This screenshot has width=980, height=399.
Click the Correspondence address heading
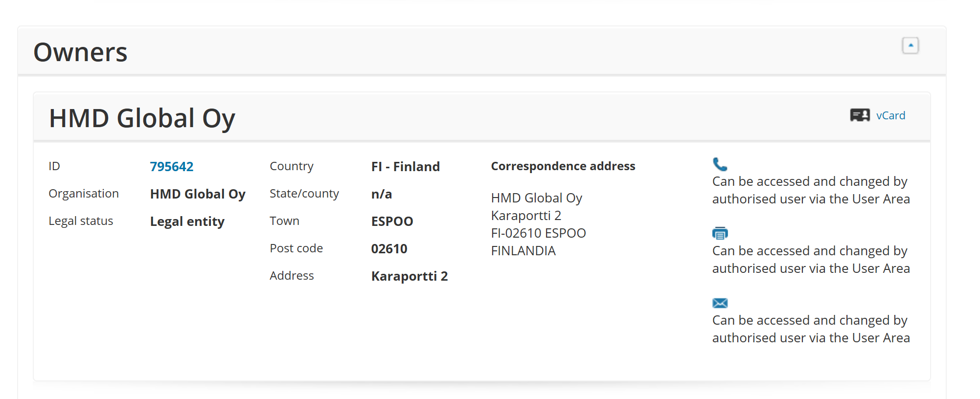point(563,166)
